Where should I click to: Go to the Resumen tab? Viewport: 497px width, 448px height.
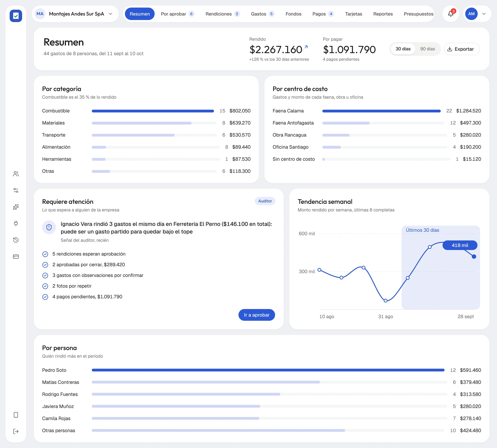(140, 14)
